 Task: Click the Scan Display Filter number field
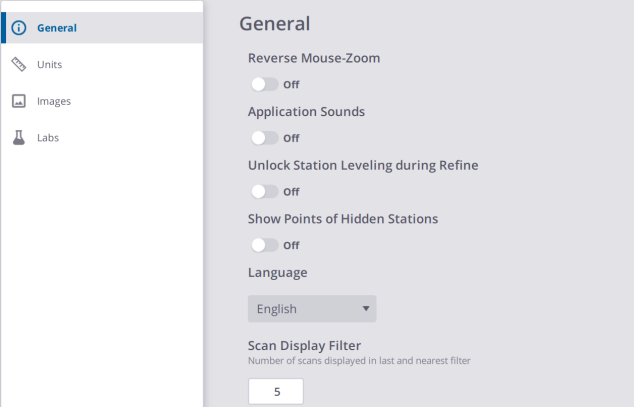click(x=275, y=392)
